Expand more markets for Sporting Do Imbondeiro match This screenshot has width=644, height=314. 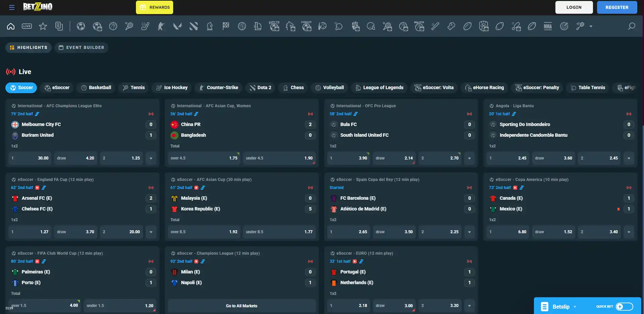[629, 158]
